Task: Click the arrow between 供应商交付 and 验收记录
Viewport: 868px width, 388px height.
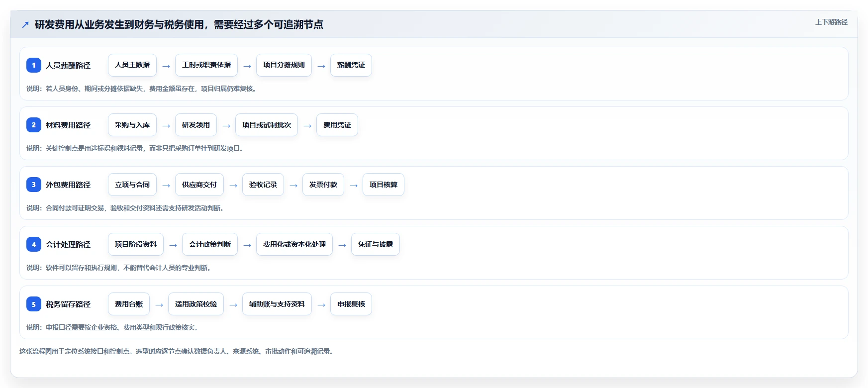Action: click(x=233, y=185)
